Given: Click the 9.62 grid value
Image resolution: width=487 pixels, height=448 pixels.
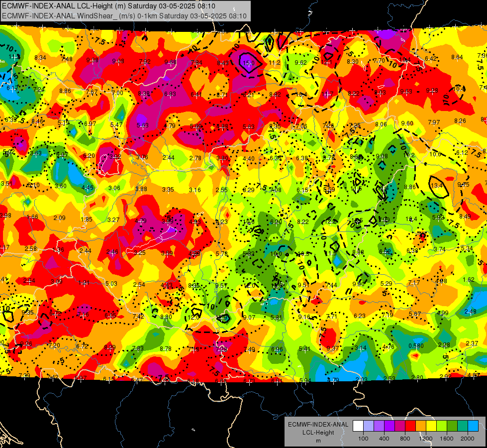Looking at the screenshot, I should [x=300, y=63].
